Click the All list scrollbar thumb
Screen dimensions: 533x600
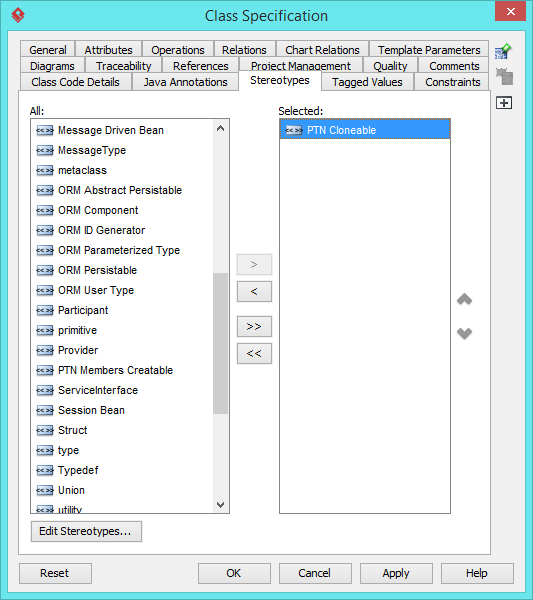[220, 343]
